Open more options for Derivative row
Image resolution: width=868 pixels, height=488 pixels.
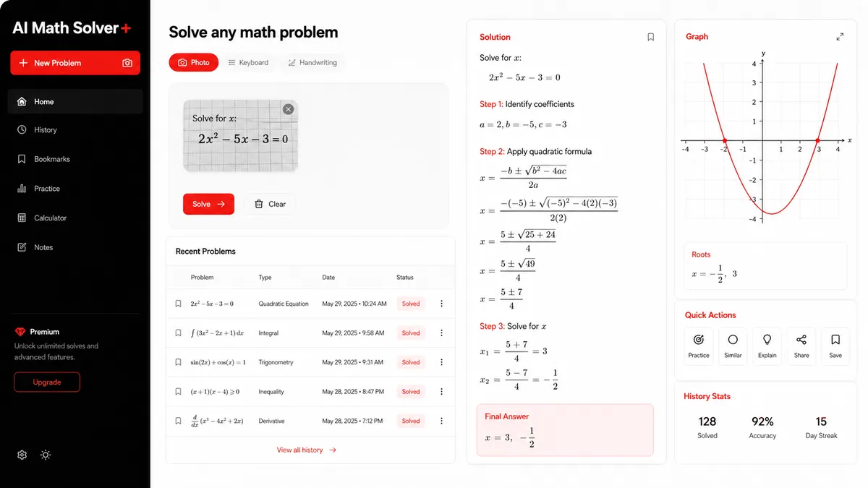coord(442,421)
